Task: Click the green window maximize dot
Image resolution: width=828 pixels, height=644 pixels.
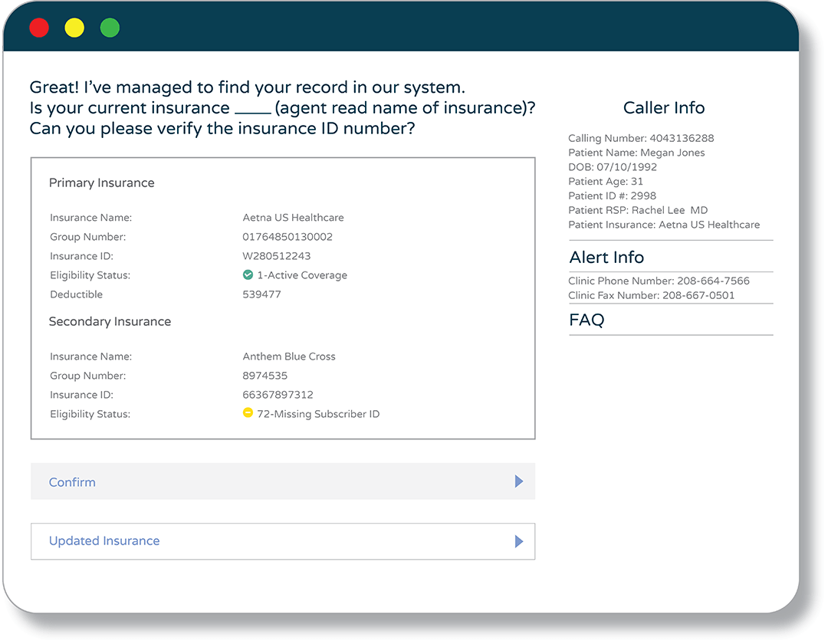Action: 110,28
